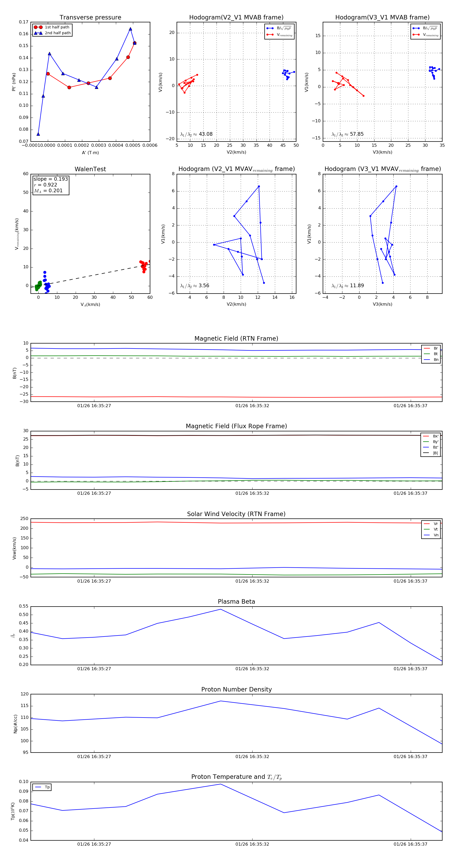Viewport: 473px width, 868px height.
Task: Click the 'Hodogram (V3_V1 MVAV remaining frame)' title
Action: (x=382, y=169)
